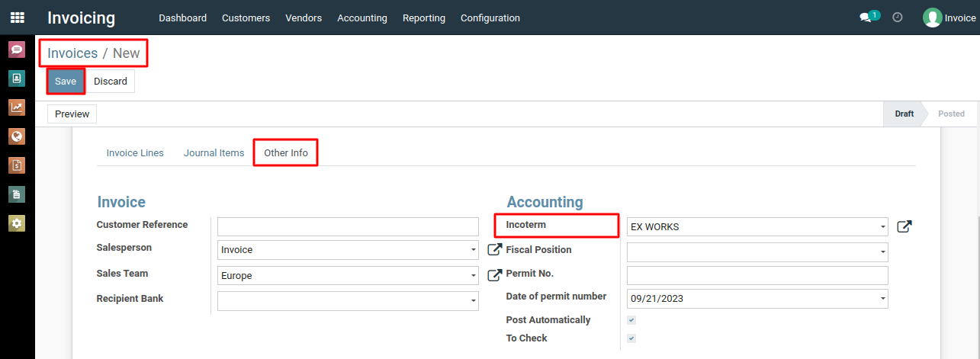Open the Contacts sidebar icon
Screen dimensions: 980x359
click(17, 79)
